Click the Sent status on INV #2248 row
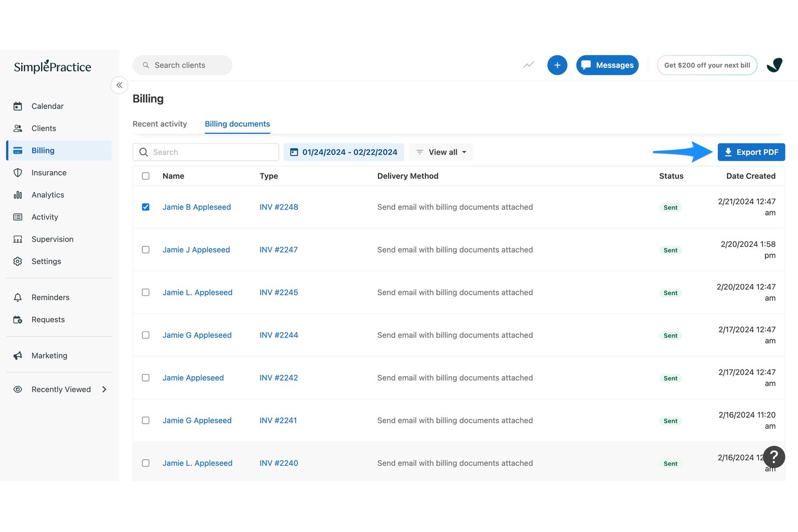The height and width of the screenshot is (532, 798). (x=671, y=208)
